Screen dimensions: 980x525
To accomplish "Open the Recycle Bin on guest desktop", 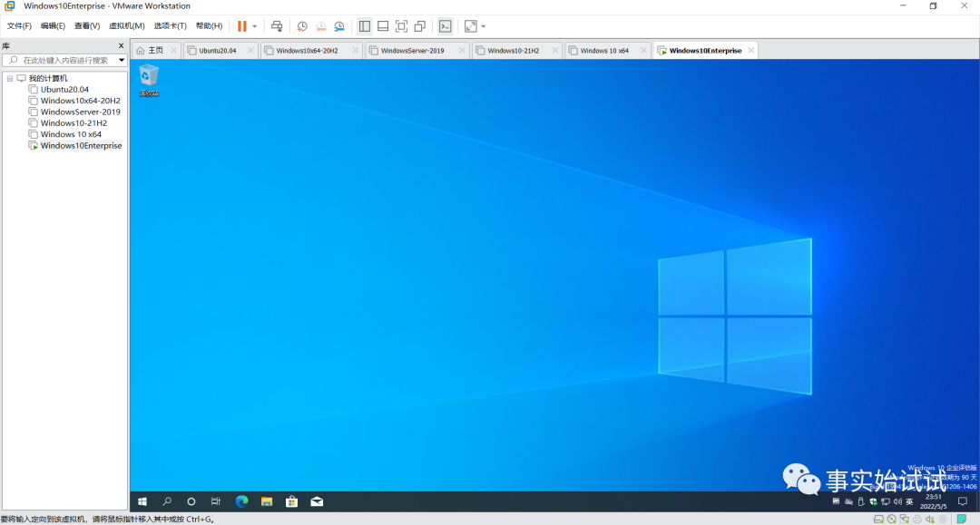I will coord(149,80).
